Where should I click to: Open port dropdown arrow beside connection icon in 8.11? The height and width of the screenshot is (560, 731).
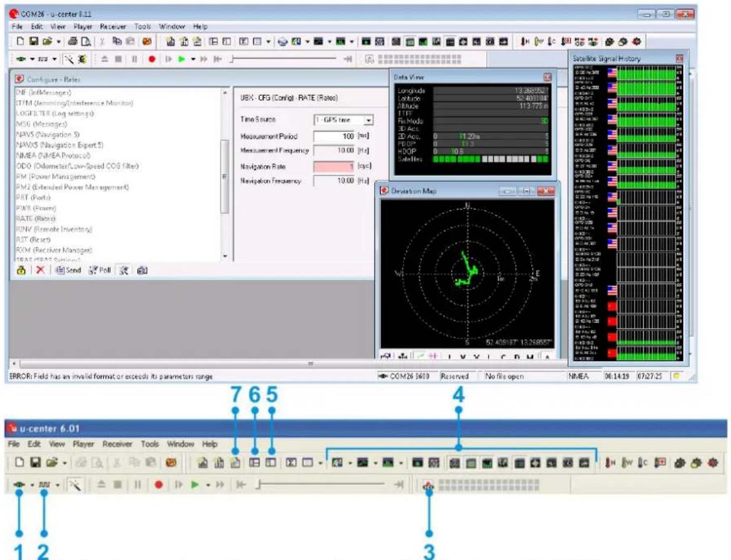point(32,59)
